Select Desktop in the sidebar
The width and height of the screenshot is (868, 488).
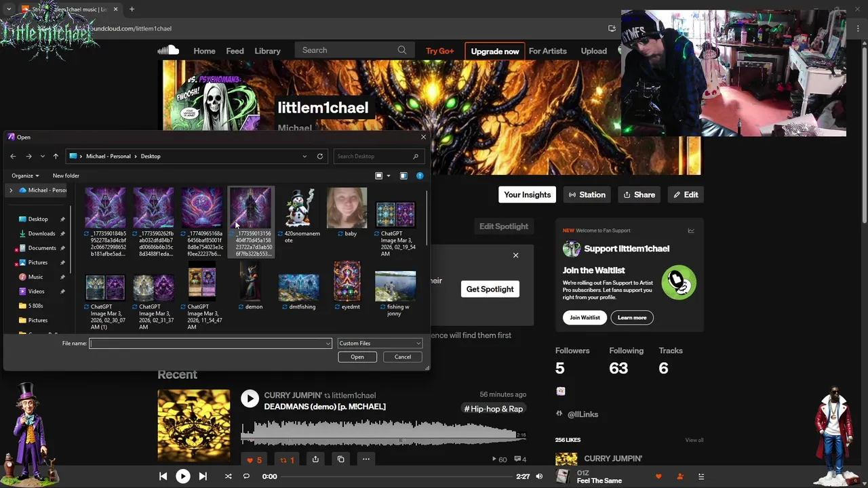[38, 220]
